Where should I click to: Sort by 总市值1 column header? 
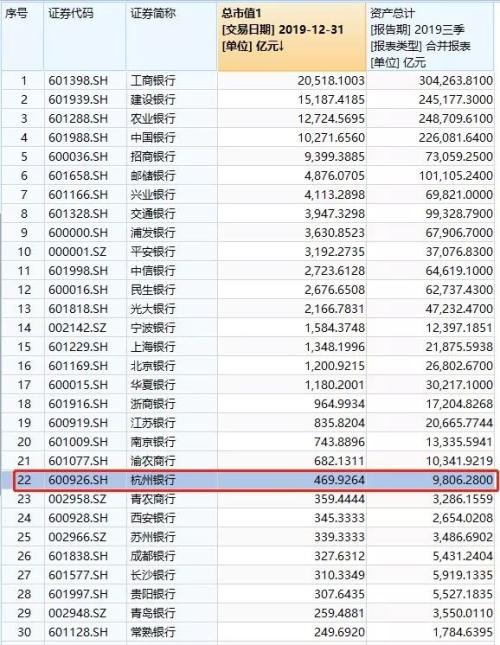(x=292, y=37)
